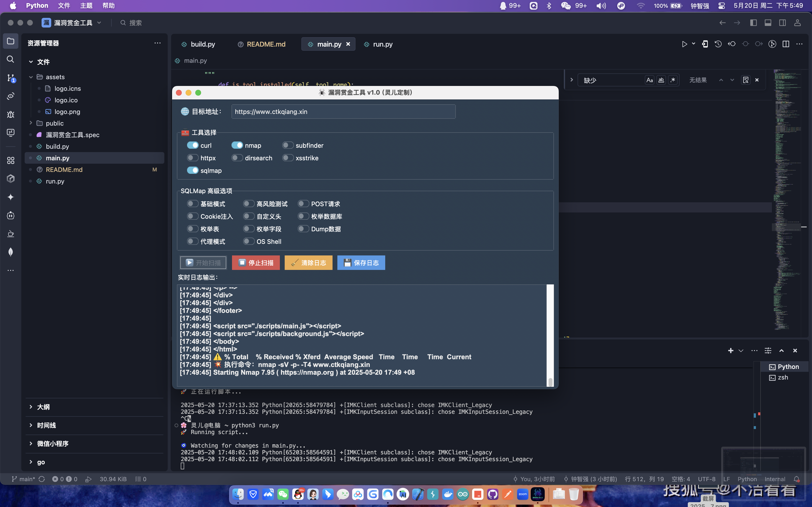Open the Extensions blocks icon in sidebar
The image size is (812, 507).
[10, 160]
